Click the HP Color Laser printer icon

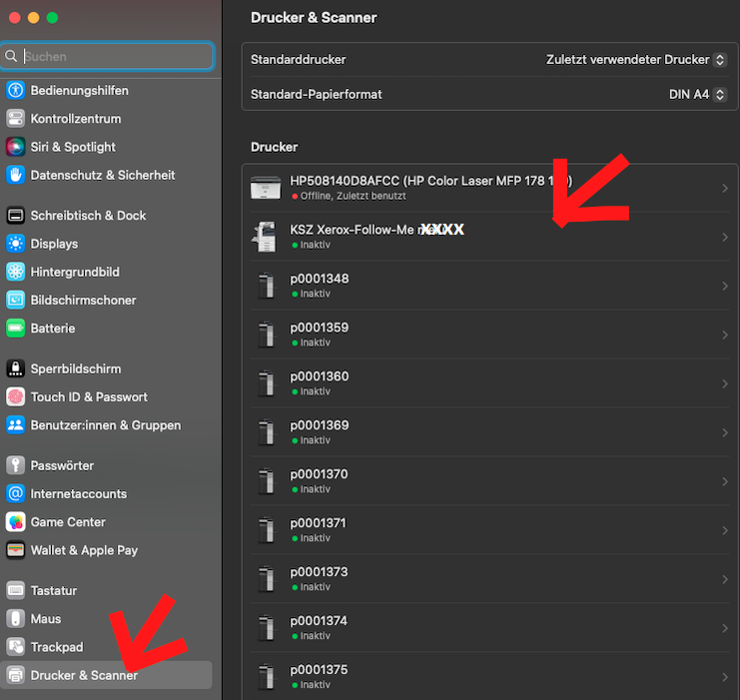(265, 188)
